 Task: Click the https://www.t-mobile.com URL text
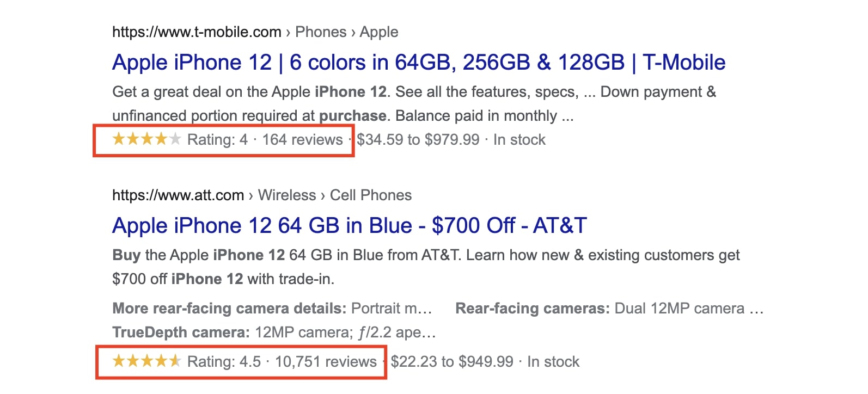(197, 32)
